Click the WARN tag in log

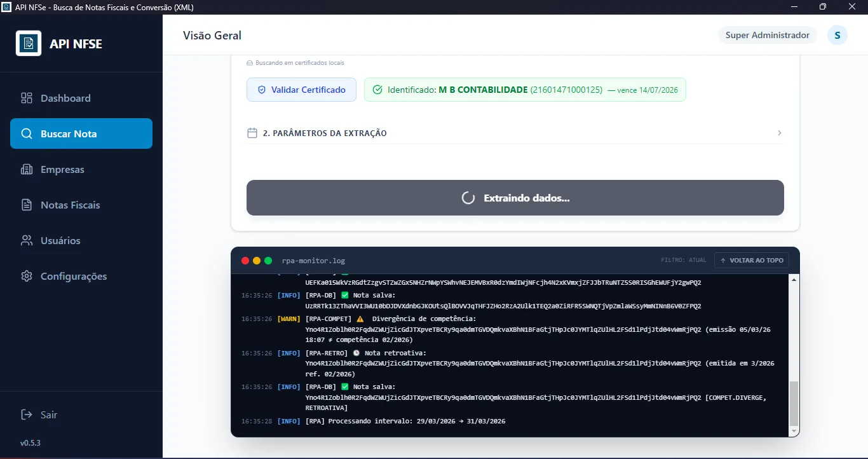(x=289, y=319)
